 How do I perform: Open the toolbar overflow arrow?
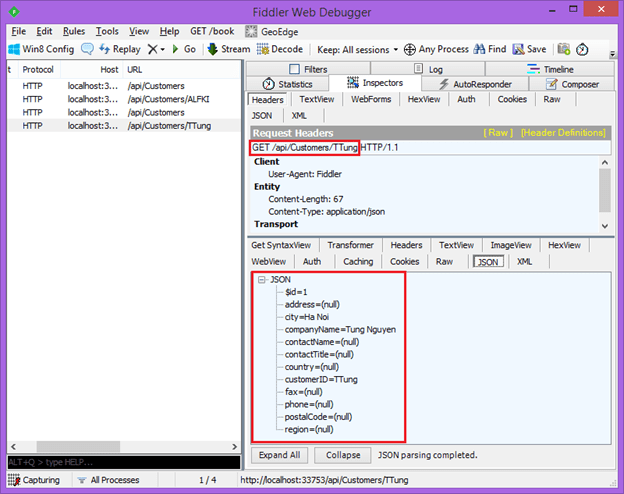point(612,53)
